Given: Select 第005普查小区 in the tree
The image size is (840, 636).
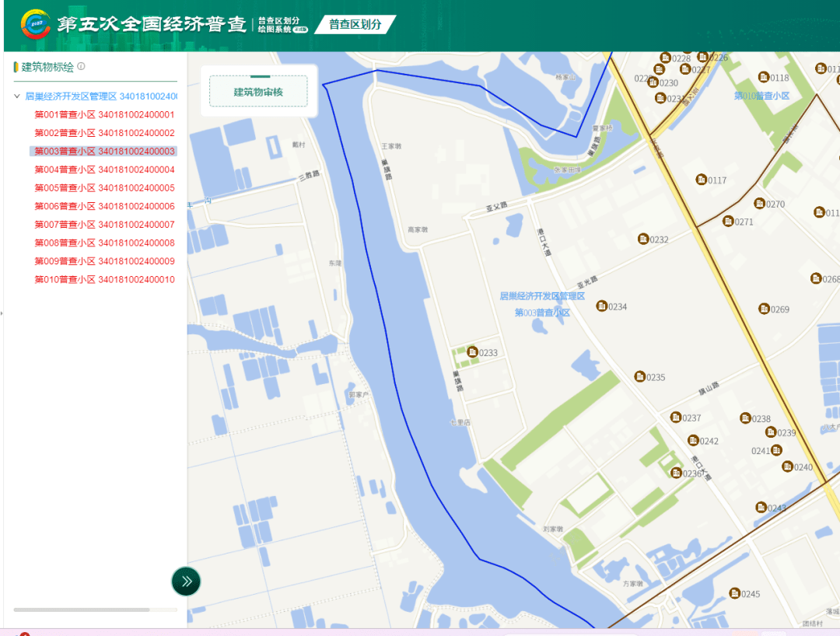Looking at the screenshot, I should coord(104,188).
